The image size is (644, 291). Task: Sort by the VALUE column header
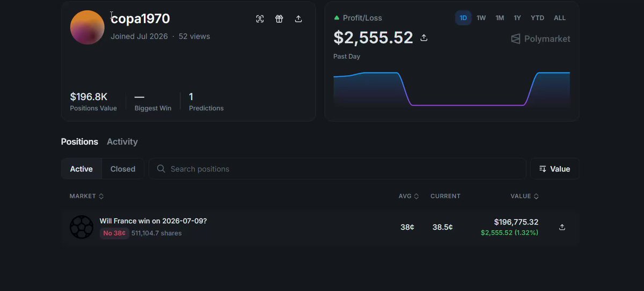click(x=524, y=196)
